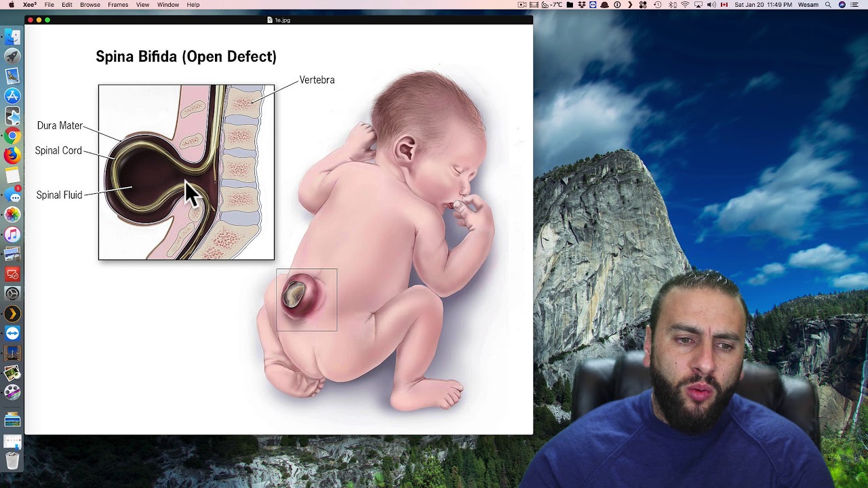
Task: Click the Canadian flag input source
Action: coord(724,5)
